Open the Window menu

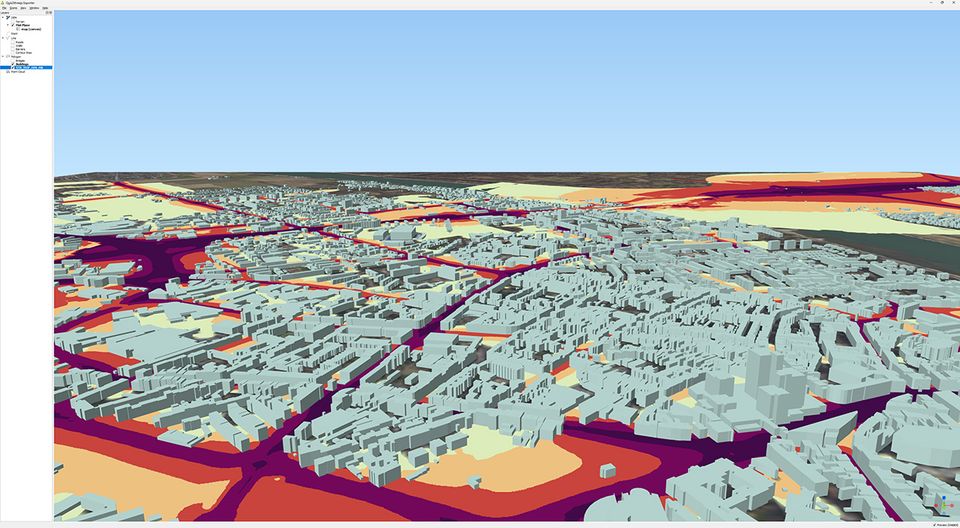(34, 8)
